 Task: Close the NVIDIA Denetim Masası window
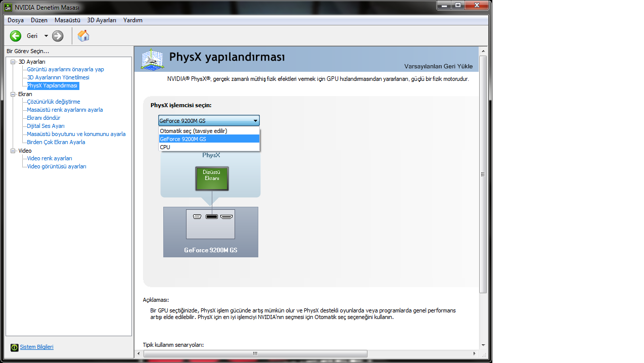476,5
